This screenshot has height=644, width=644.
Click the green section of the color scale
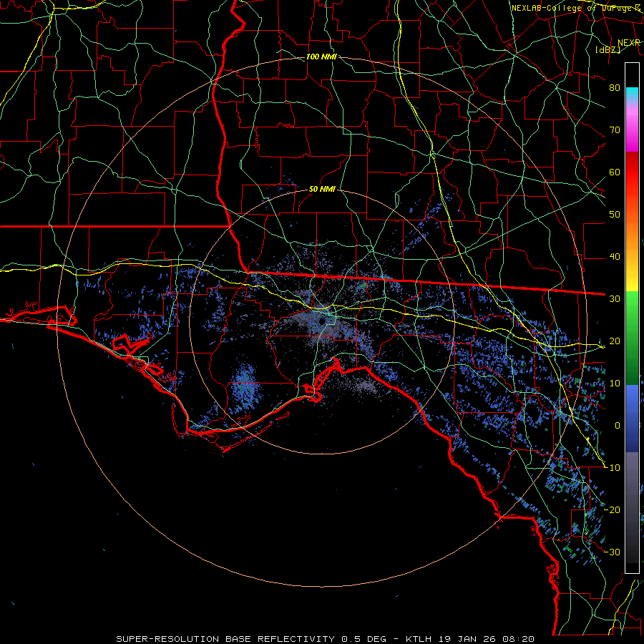[x=632, y=338]
